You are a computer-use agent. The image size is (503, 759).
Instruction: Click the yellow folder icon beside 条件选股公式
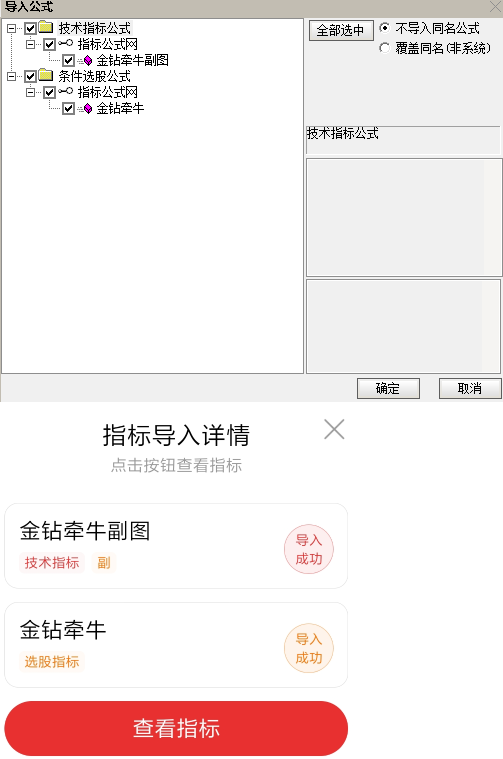tap(46, 76)
